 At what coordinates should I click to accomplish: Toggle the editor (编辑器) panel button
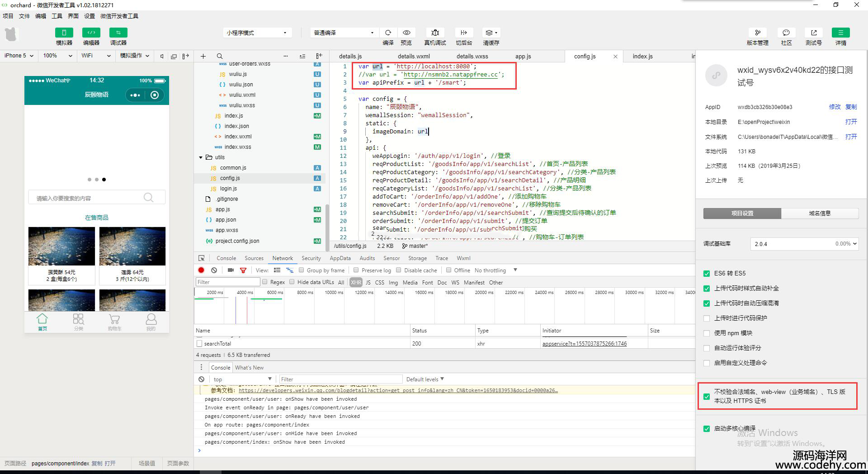coord(91,33)
